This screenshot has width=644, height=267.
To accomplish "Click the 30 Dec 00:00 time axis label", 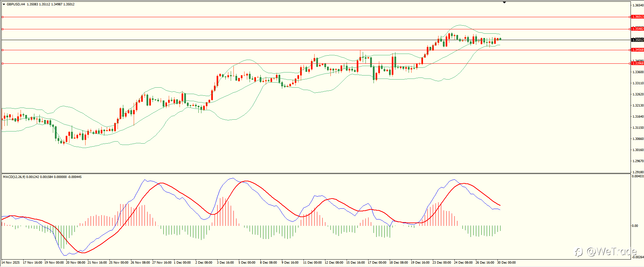I will click(506, 263).
